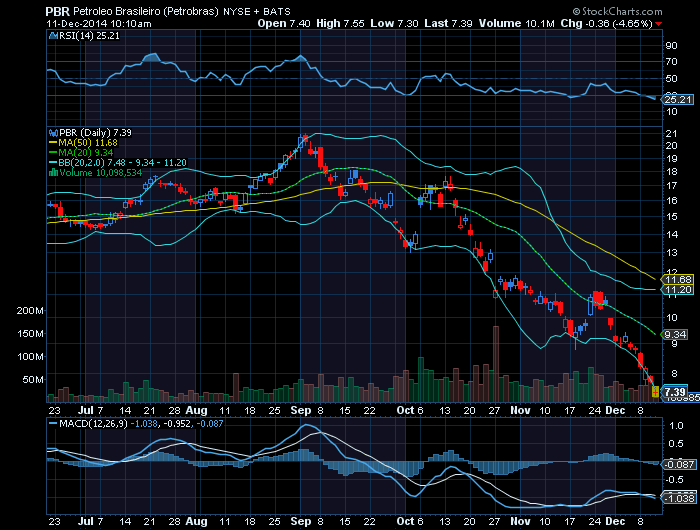This screenshot has width=700, height=530.
Task: Click the blue MACD line marker in legend
Action: 53,423
